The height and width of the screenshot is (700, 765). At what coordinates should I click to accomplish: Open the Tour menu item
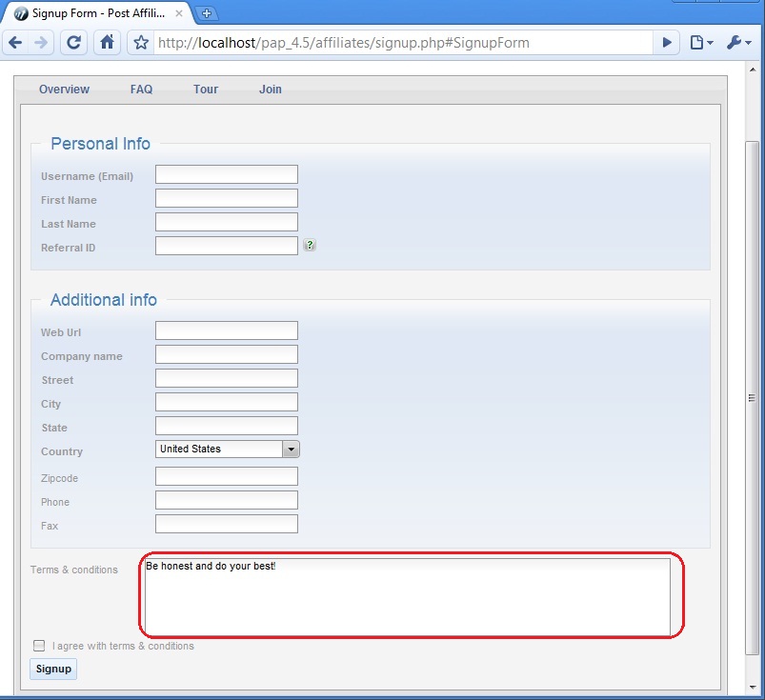(x=206, y=90)
